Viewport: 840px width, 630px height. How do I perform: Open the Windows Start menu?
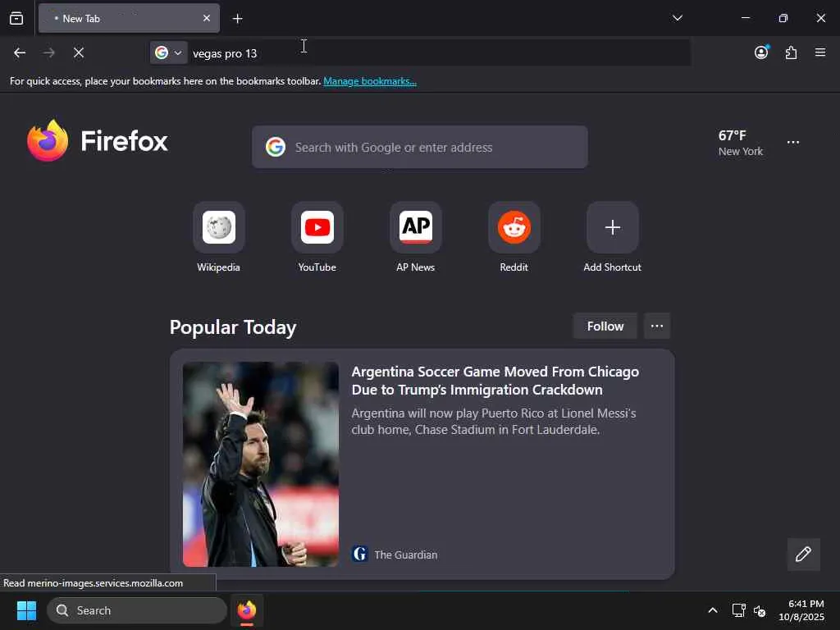26,610
